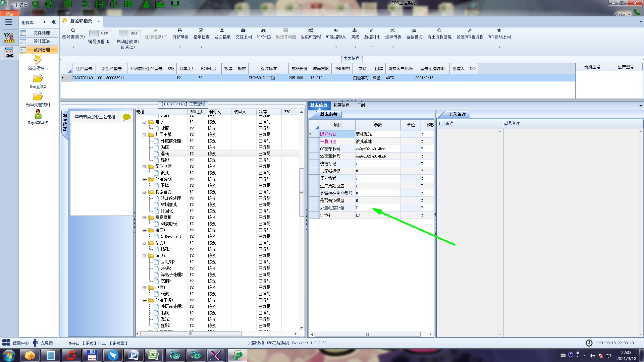Screen dimensions: 644x362
Task: Toggle the hamburger menu in sidebar
Action: click(9, 22)
